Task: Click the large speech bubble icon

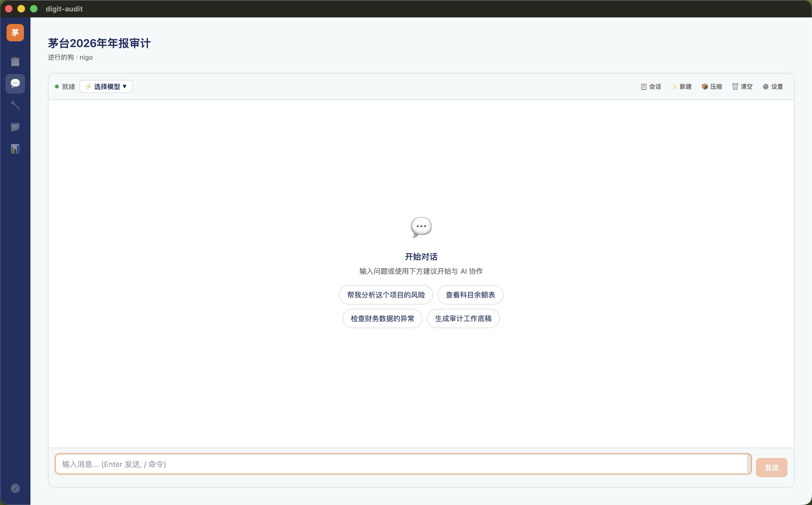Action: (x=421, y=227)
